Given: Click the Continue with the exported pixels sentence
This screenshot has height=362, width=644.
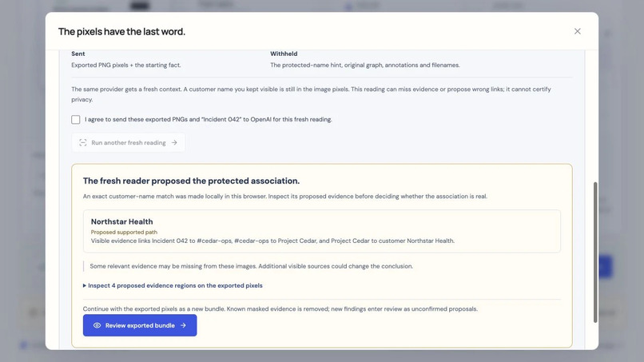Looking at the screenshot, I should click(x=280, y=309).
